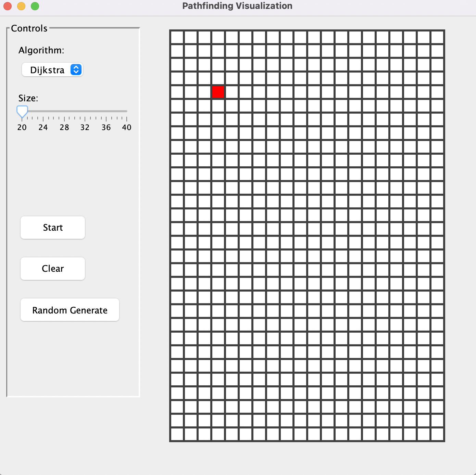Click Random Generate to create obstacles
Viewport: 476px width, 475px height.
pyautogui.click(x=70, y=310)
